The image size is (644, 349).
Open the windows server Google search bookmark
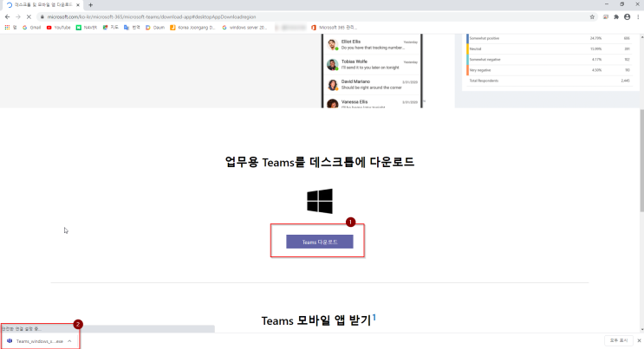(x=244, y=28)
